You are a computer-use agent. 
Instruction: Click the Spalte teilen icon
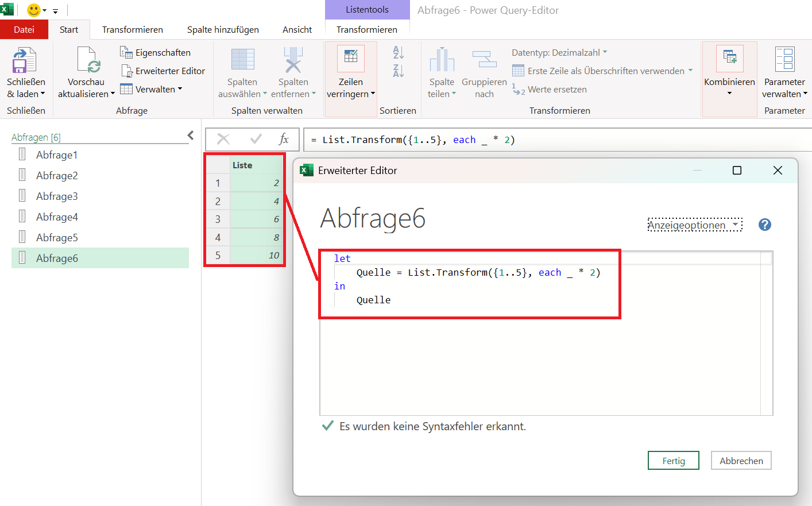(442, 60)
